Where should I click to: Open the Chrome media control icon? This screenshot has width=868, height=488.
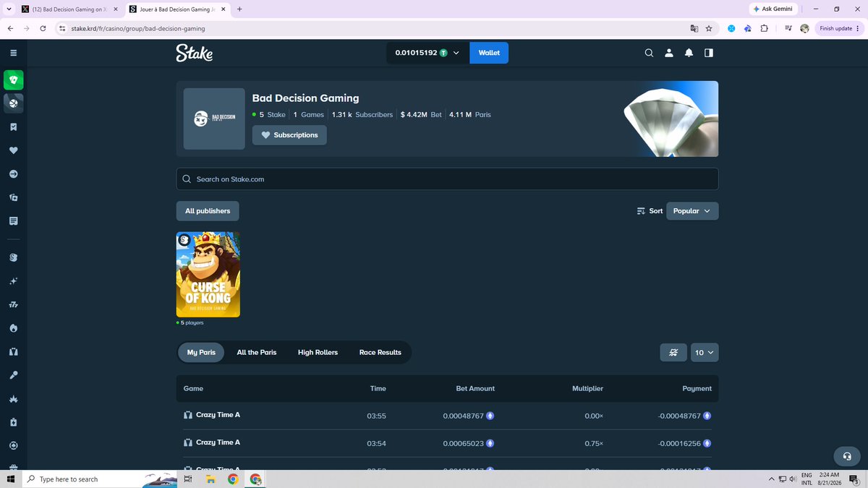pos(788,28)
